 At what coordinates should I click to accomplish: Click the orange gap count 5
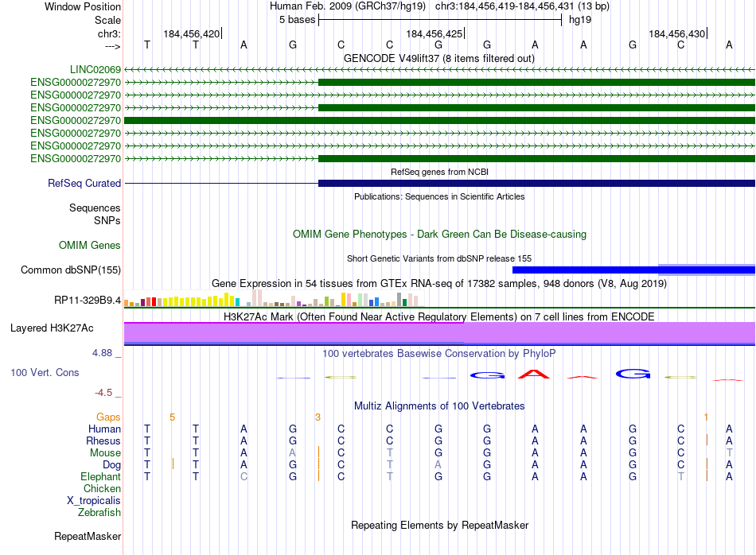coord(172,417)
